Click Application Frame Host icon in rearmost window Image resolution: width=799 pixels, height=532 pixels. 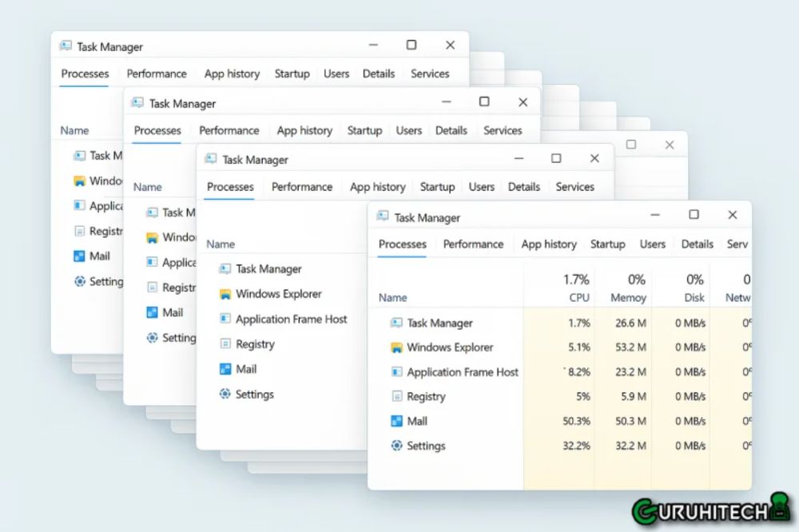79,206
